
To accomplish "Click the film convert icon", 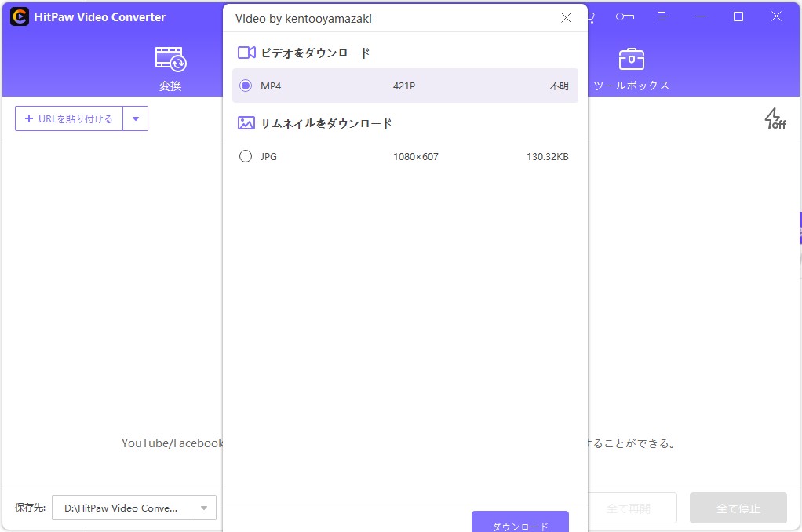I will [170, 60].
